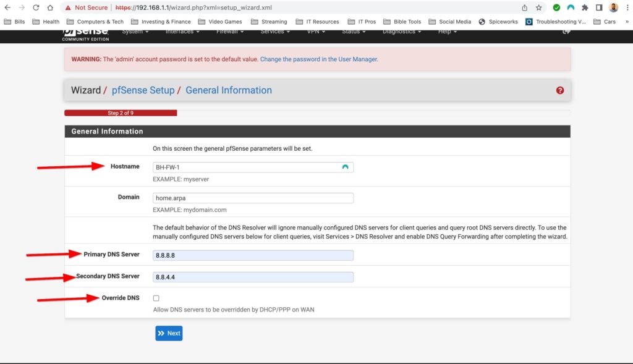The height and width of the screenshot is (364, 633).
Task: Toggle the browser side panel icon
Action: [599, 7]
